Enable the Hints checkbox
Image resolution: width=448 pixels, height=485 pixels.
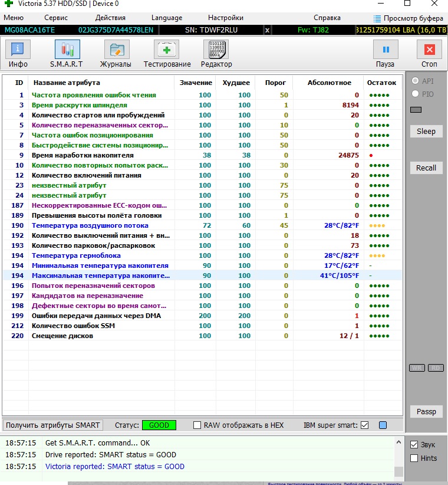[x=414, y=458]
